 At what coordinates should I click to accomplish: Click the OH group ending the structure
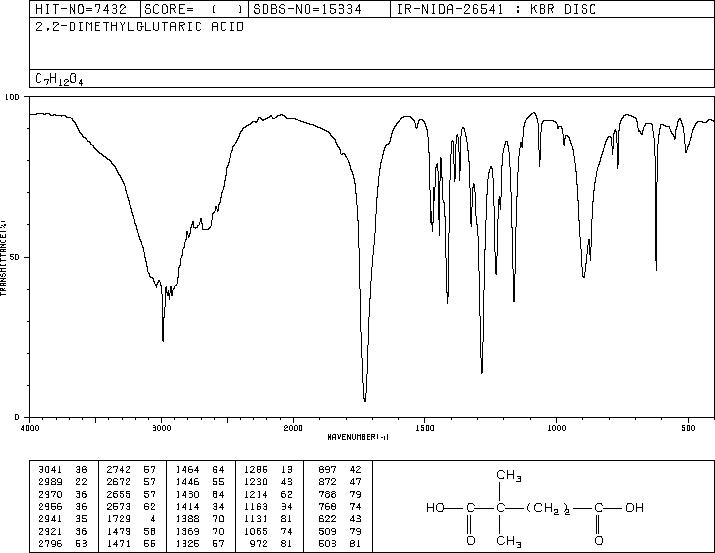(x=634, y=507)
